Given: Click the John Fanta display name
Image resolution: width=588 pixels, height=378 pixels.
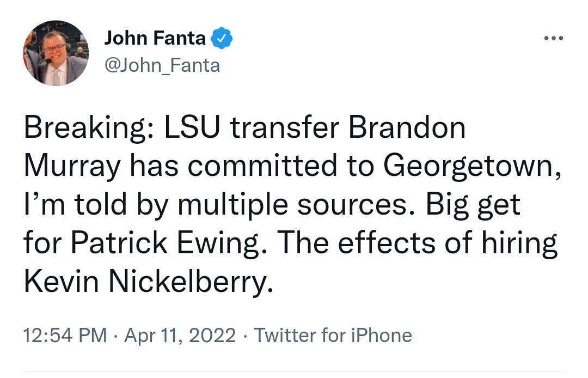Looking at the screenshot, I should pos(155,38).
